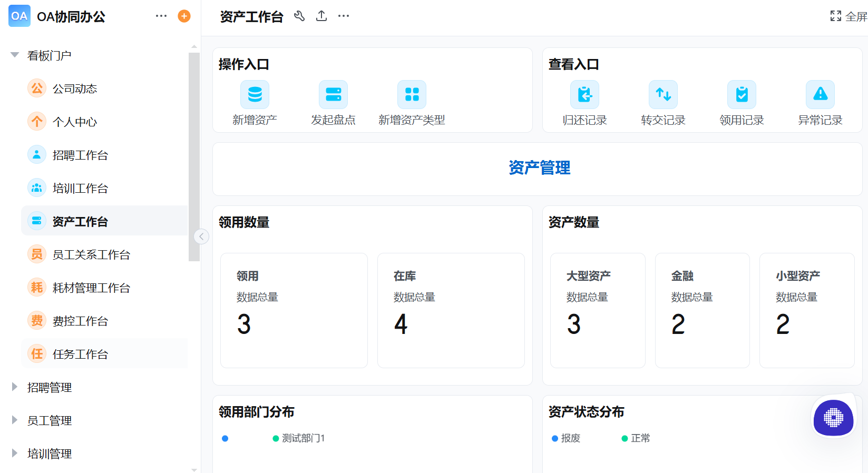Click the 金融 data card
The image size is (868, 473).
point(703,310)
